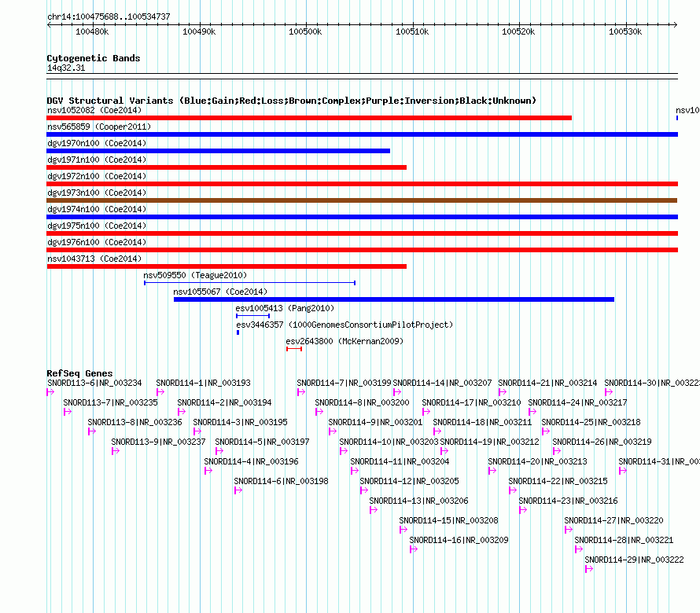Click the SNORD114-25|NR_003218 gene label
The width and height of the screenshot is (700, 613).
591,422
